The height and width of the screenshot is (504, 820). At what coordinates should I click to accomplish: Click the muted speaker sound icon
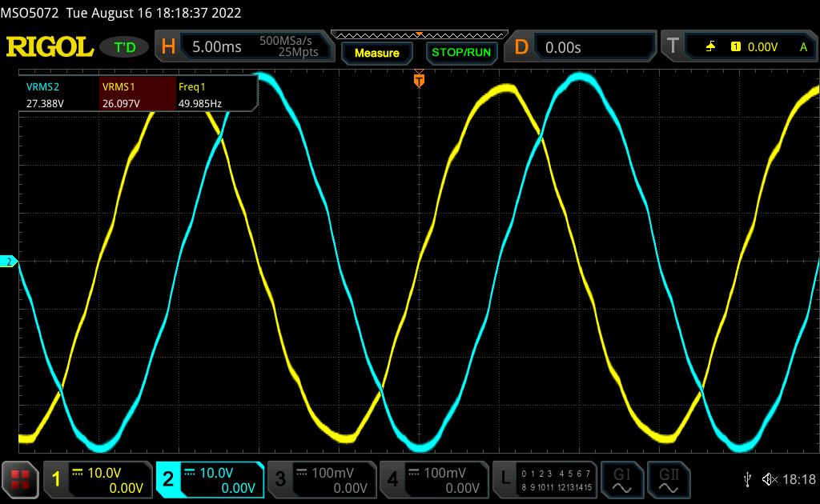pyautogui.click(x=769, y=479)
